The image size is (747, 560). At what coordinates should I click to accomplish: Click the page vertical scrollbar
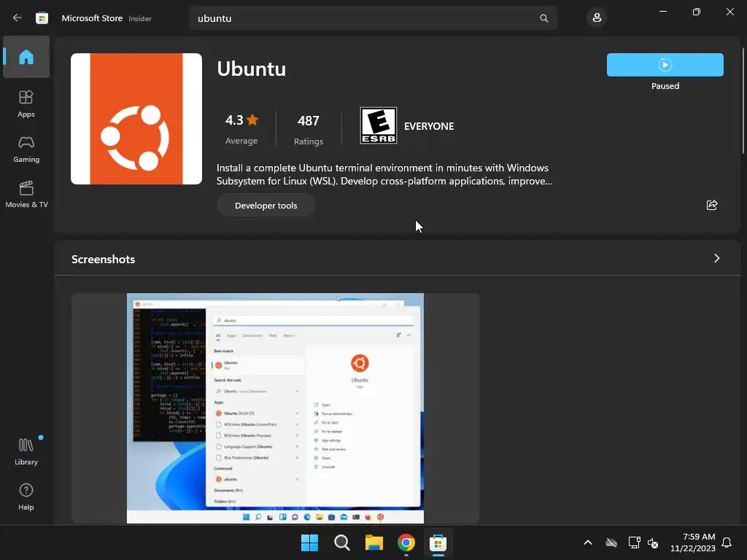[743, 100]
